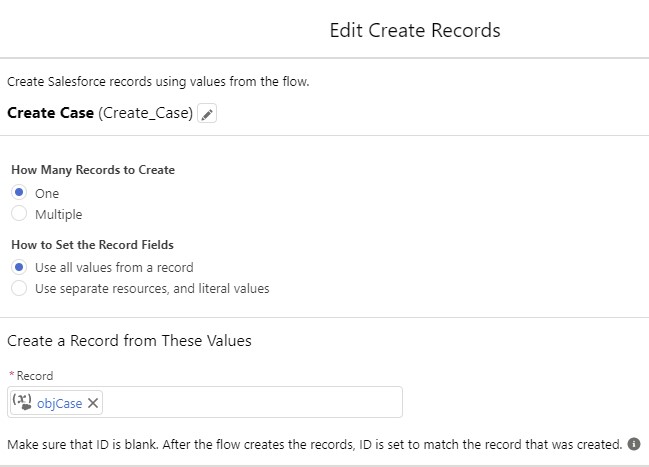Click empty area of the Record input field
This screenshot has width=649, height=467.
coord(252,402)
